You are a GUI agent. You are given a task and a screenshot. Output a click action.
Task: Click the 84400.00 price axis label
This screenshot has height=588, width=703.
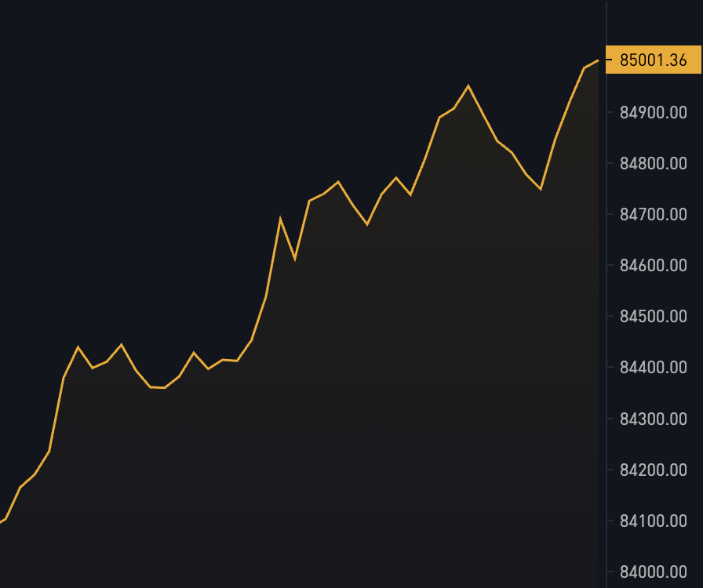[x=654, y=368]
